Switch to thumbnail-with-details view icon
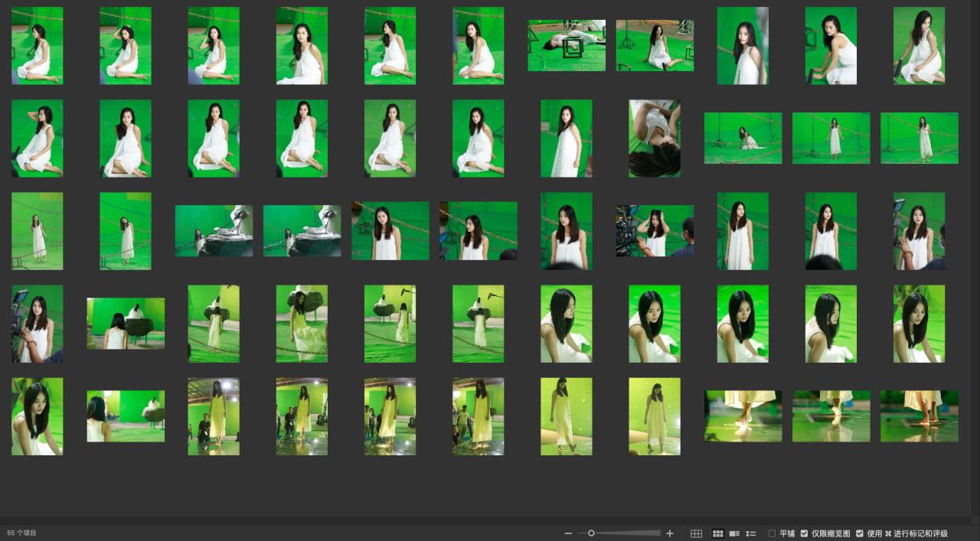This screenshot has width=980, height=541. pos(734,533)
